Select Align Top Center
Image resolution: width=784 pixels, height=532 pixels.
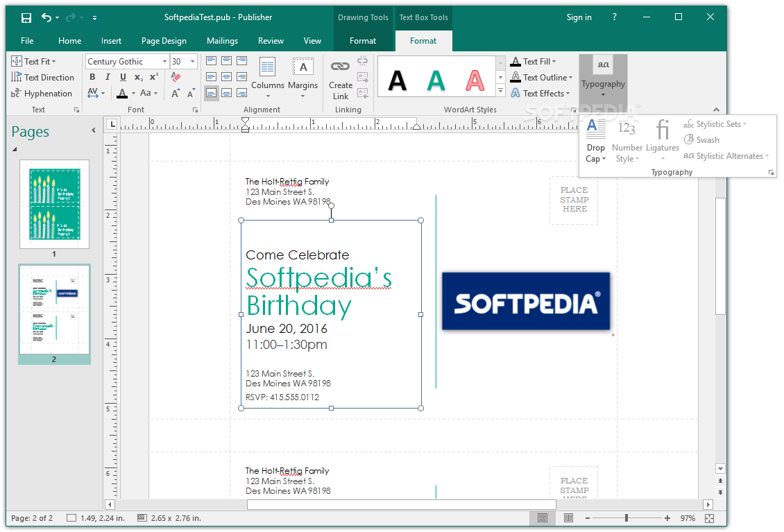tap(226, 61)
